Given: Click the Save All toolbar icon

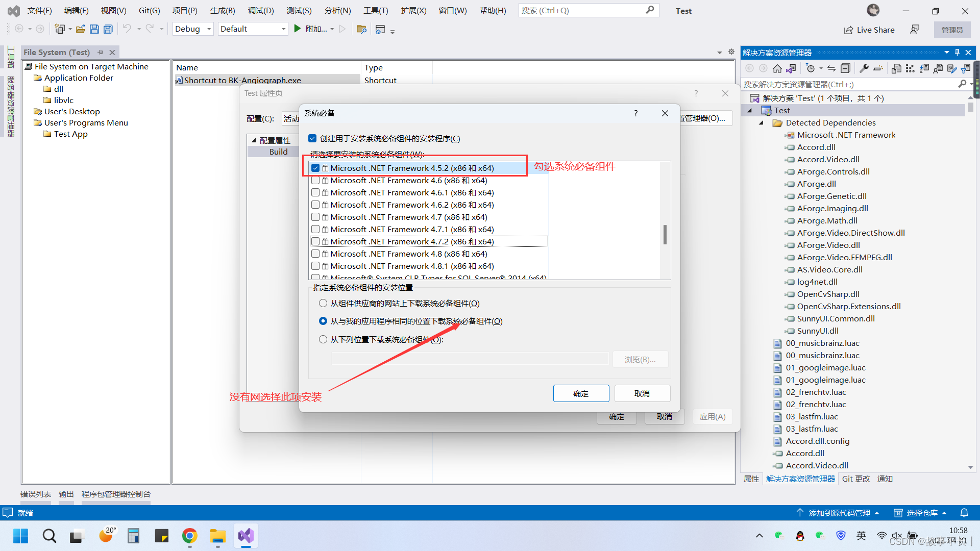Looking at the screenshot, I should coord(108,29).
